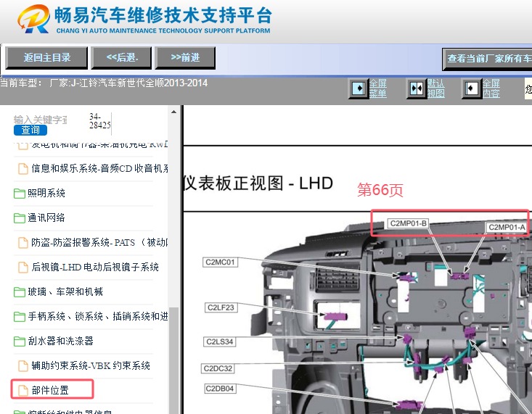Image resolution: width=532 pixels, height=414 pixels.
Task: Click the sidebar vertical scrollbar thumb
Action: pos(173,360)
